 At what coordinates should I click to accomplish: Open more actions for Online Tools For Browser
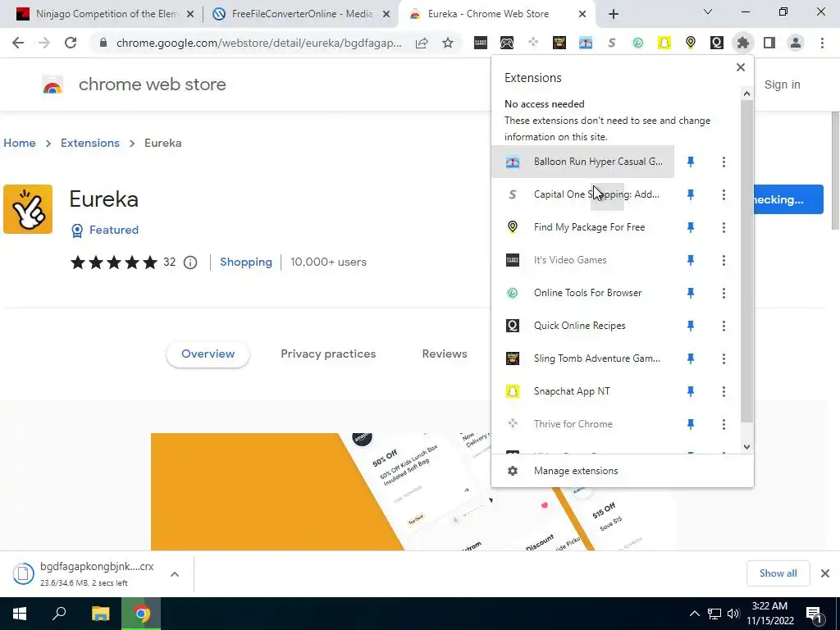tap(724, 293)
